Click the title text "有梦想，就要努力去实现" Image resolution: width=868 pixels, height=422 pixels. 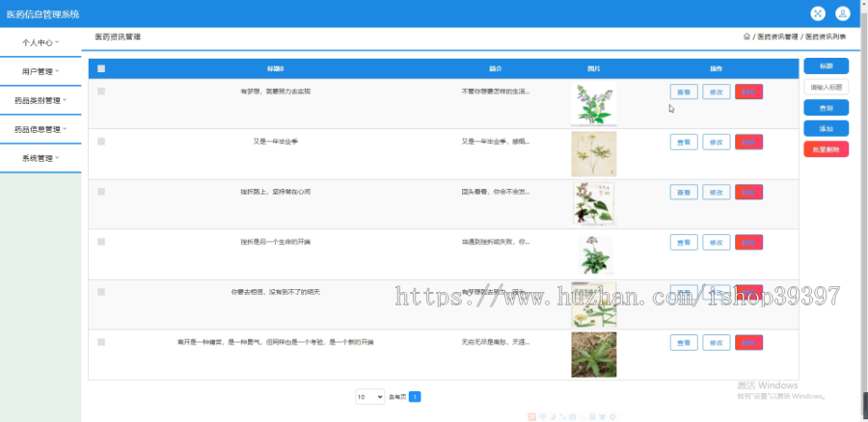pyautogui.click(x=275, y=92)
